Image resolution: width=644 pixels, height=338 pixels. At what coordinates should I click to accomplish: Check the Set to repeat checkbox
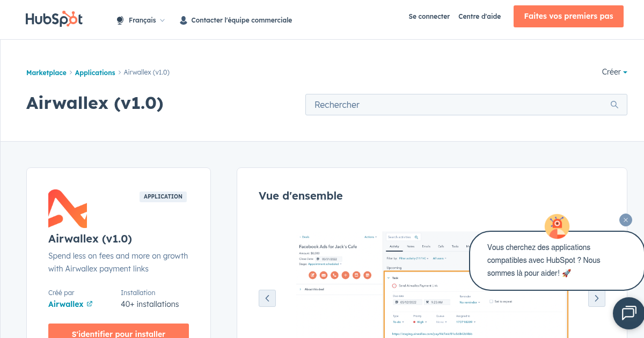[491, 302]
